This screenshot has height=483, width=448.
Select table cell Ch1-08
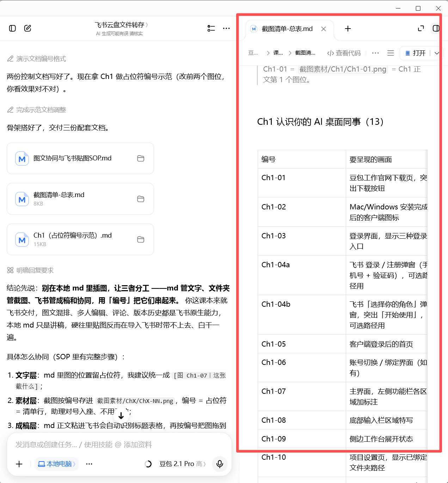click(x=302, y=420)
